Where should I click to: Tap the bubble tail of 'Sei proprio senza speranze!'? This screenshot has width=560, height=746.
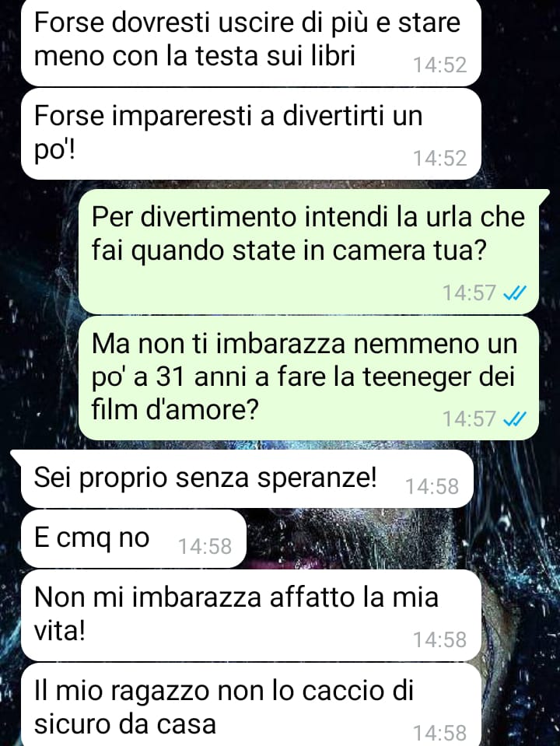(x=16, y=457)
